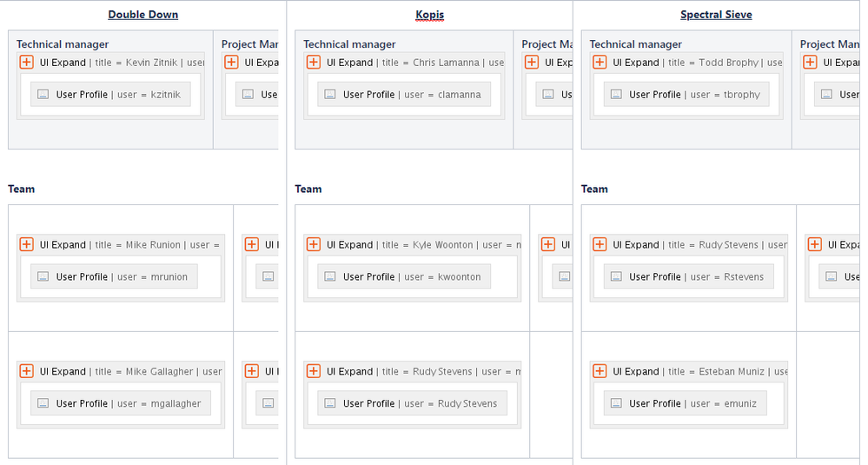The image size is (868, 465).
Task: Click the plus icon under Double Down Project Manager
Action: tap(231, 62)
